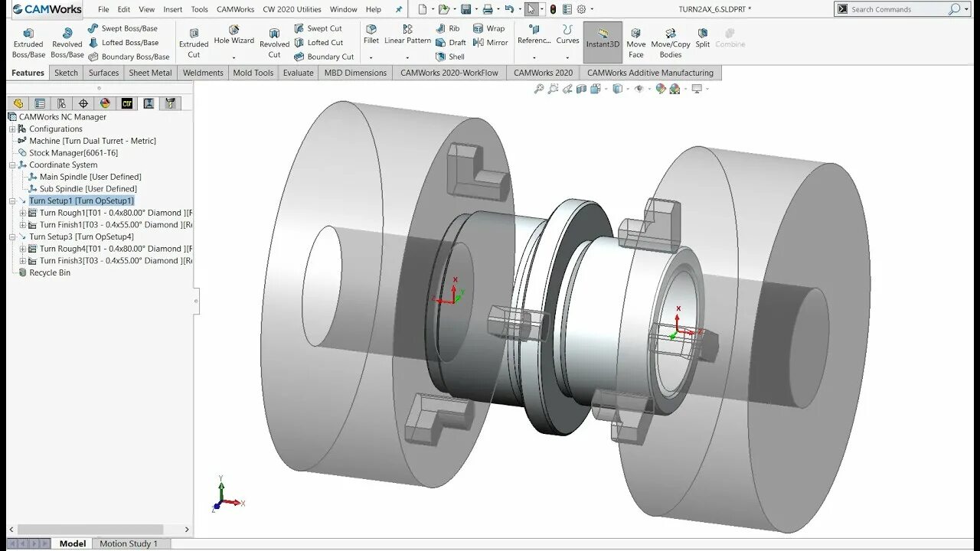
Task: Open the Help menu
Action: coord(374,9)
